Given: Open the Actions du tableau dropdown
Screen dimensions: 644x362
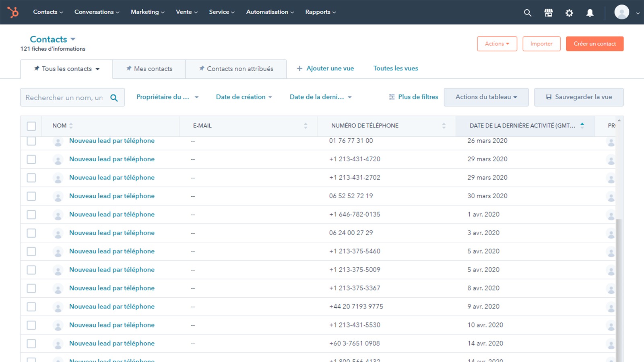Looking at the screenshot, I should point(486,97).
